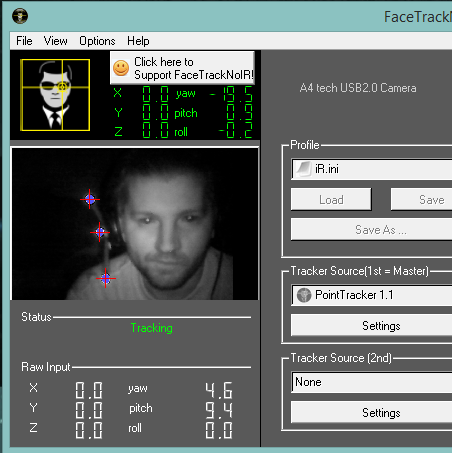Click the green X value 0.0 in the top readout
Screen dimensions: 452x453
(156, 94)
